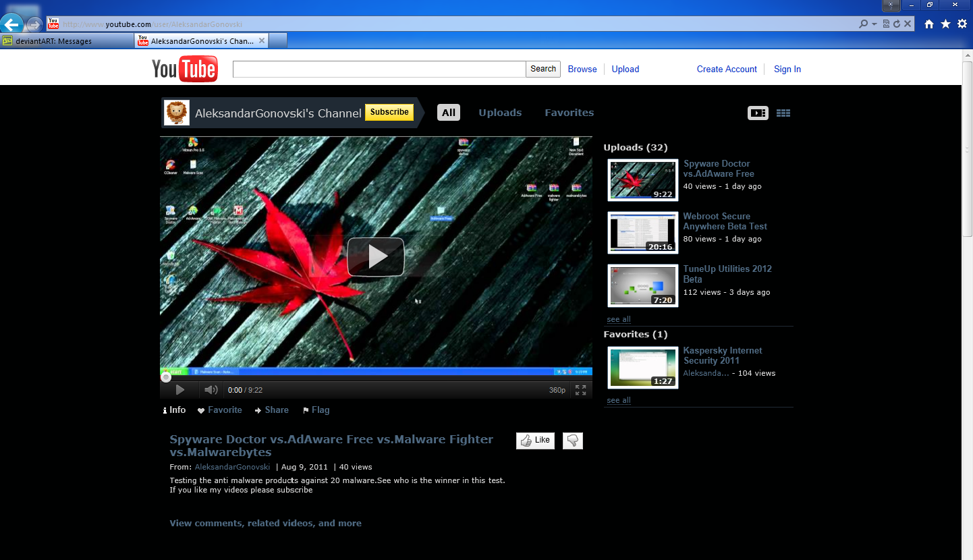Screen dimensions: 973x560
Task: Open the browser Home icon
Action: [929, 24]
